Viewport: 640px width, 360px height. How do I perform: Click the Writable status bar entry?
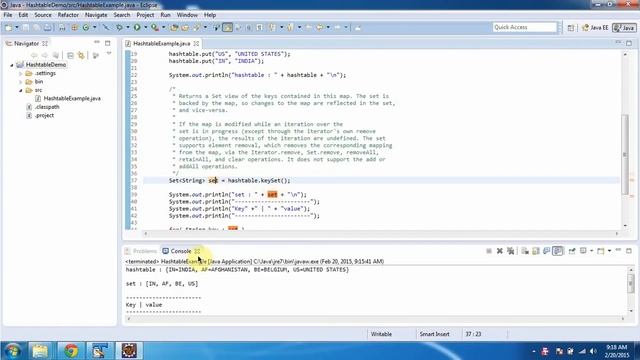click(x=381, y=334)
